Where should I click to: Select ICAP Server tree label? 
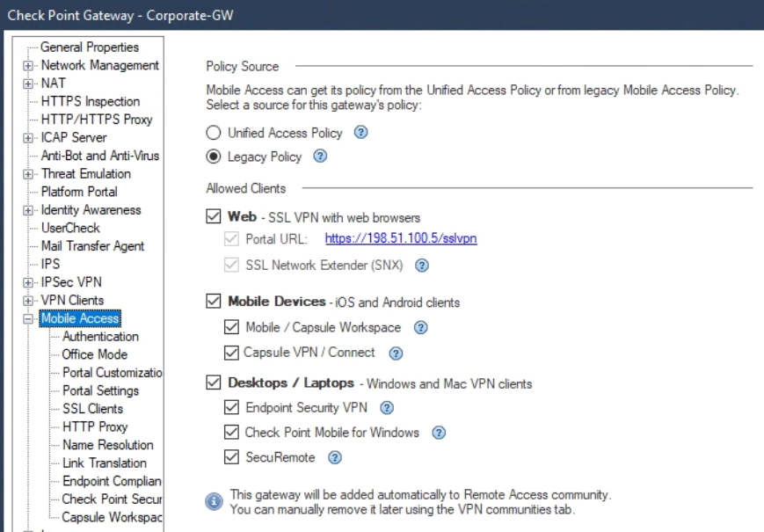tap(74, 138)
